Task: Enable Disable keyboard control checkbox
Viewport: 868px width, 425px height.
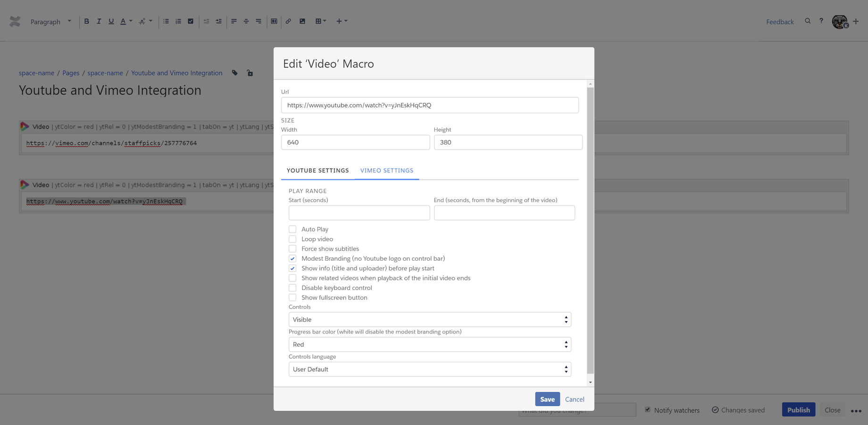Action: point(292,288)
